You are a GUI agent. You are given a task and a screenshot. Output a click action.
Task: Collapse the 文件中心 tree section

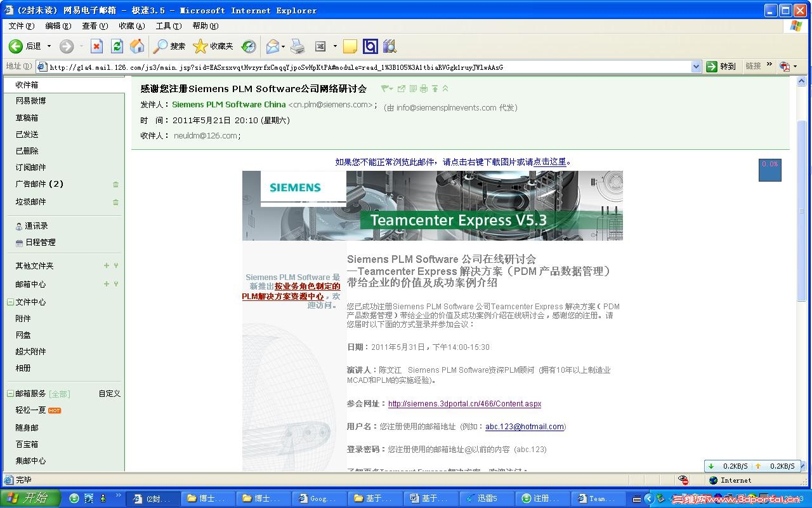point(10,302)
